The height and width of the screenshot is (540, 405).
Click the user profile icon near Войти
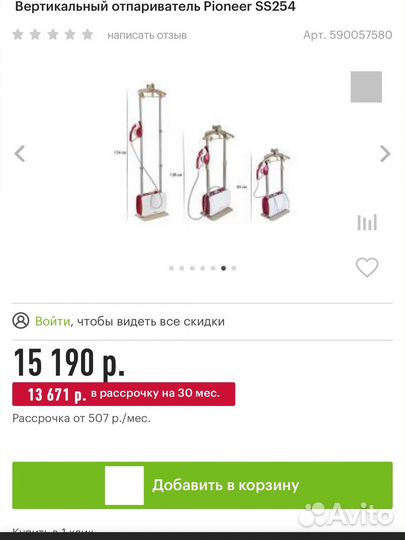[x=21, y=321]
